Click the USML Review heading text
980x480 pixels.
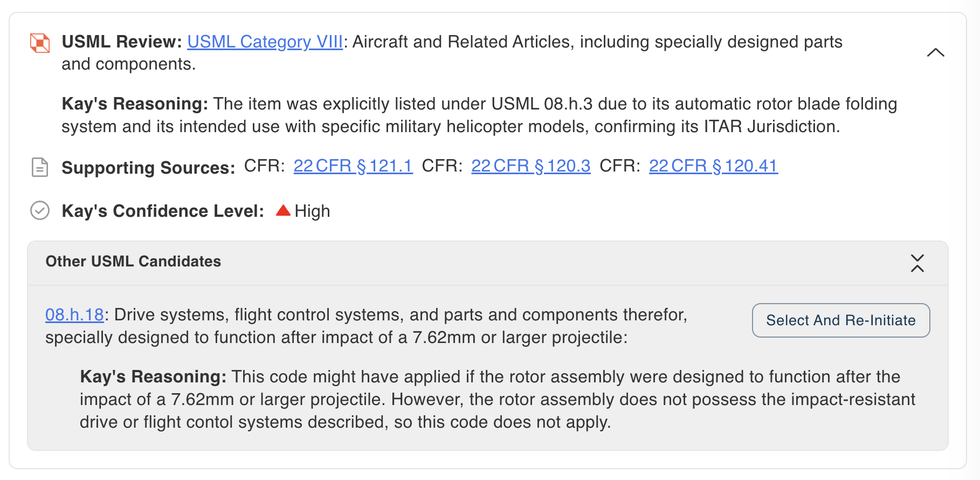coord(122,42)
